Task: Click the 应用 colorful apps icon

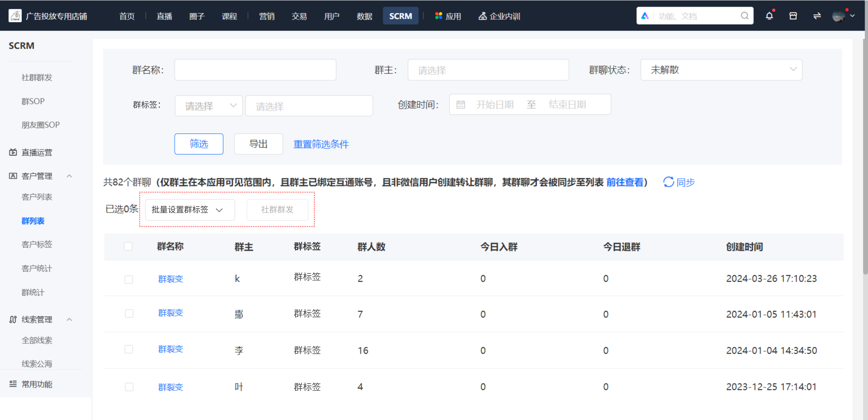Action: (x=438, y=16)
